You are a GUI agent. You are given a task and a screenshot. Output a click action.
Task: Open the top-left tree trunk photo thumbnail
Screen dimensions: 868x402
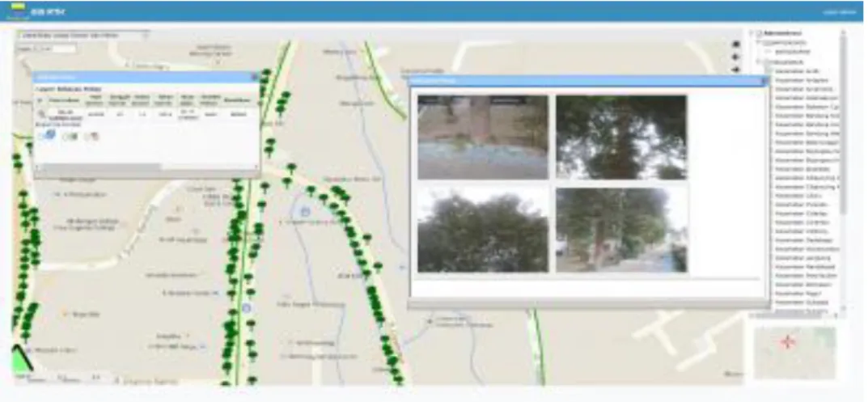point(483,138)
